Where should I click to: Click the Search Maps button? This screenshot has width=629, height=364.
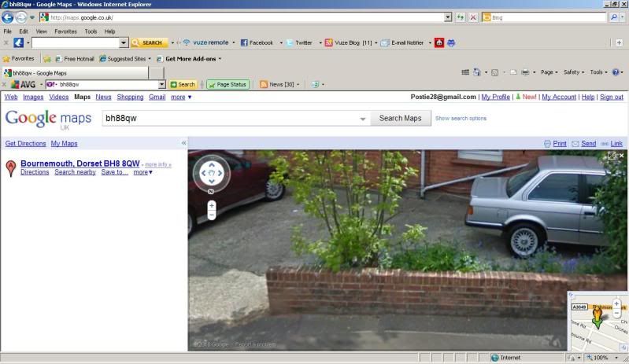(x=401, y=119)
